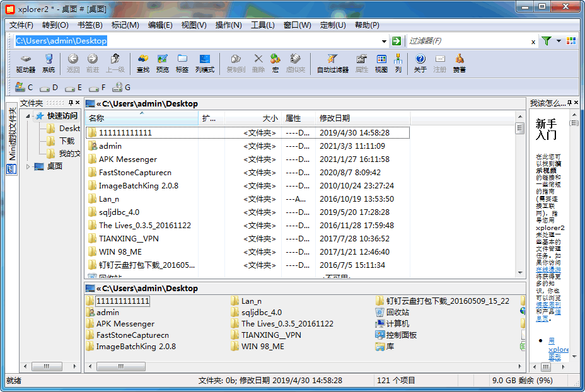Viewport: 585px width, 392px height.
Task: Go up with the 上一级 icon
Action: [115, 64]
